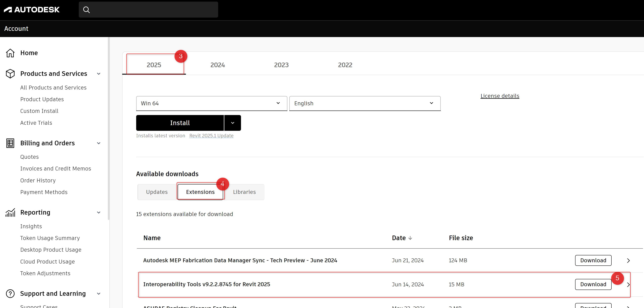Image resolution: width=644 pixels, height=308 pixels.
Task: Click the search magnifier icon
Action: [87, 10]
